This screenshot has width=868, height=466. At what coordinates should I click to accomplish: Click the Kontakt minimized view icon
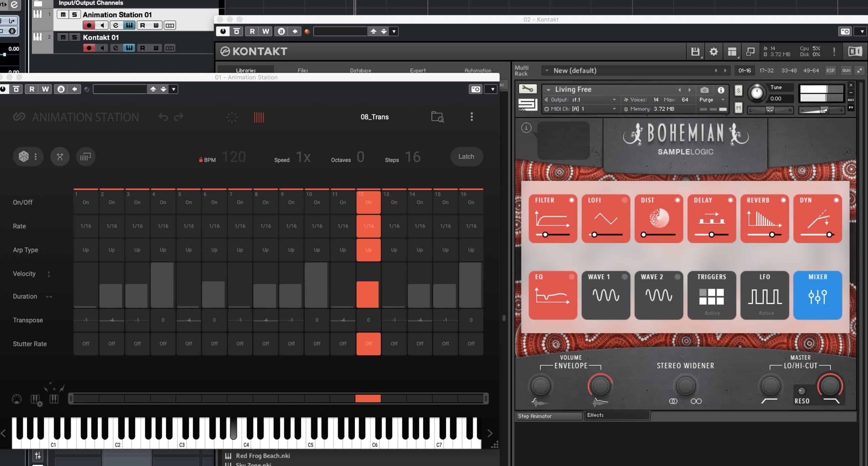point(750,52)
